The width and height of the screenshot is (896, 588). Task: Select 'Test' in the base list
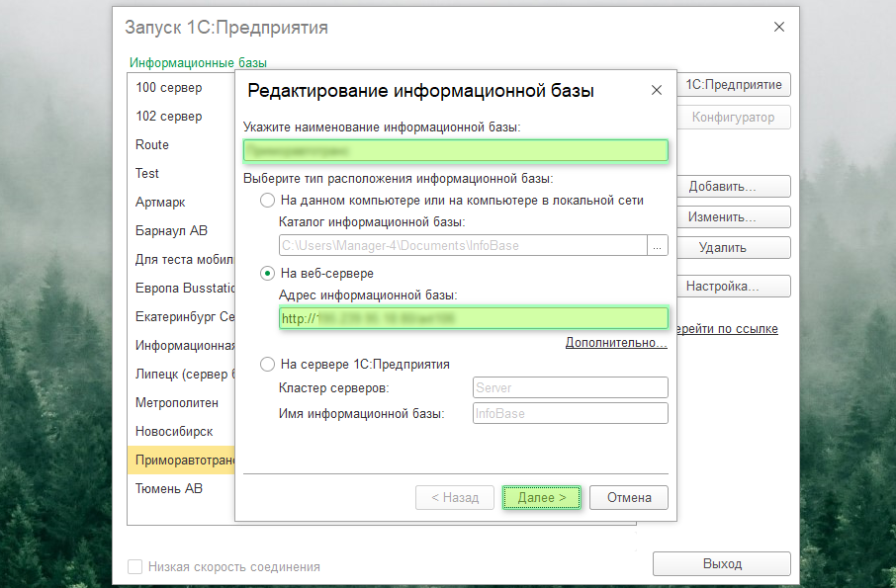(181, 173)
